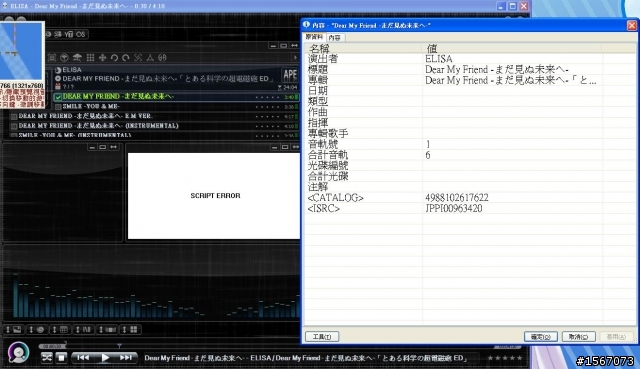Confirm with the 確定 button
The height and width of the screenshot is (369, 640).
coord(541,337)
